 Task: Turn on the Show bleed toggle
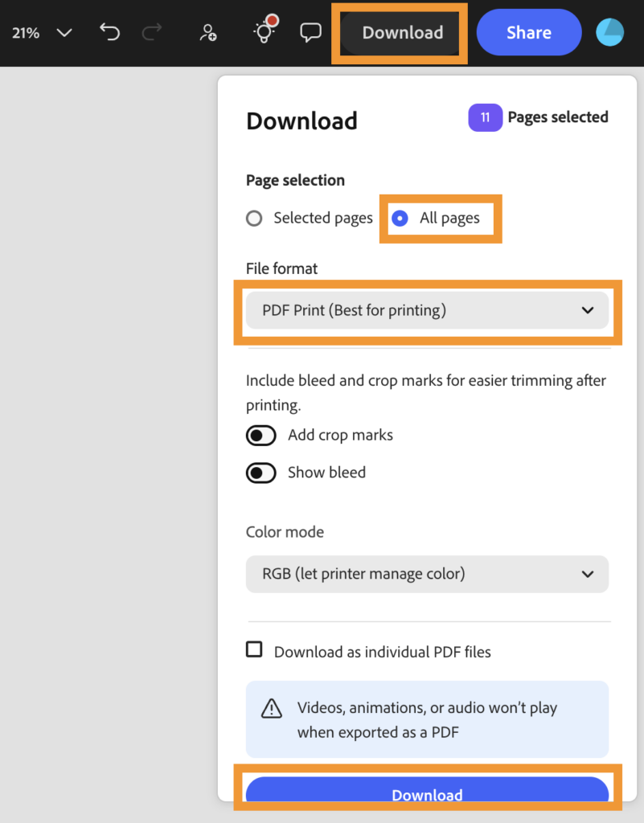click(261, 473)
